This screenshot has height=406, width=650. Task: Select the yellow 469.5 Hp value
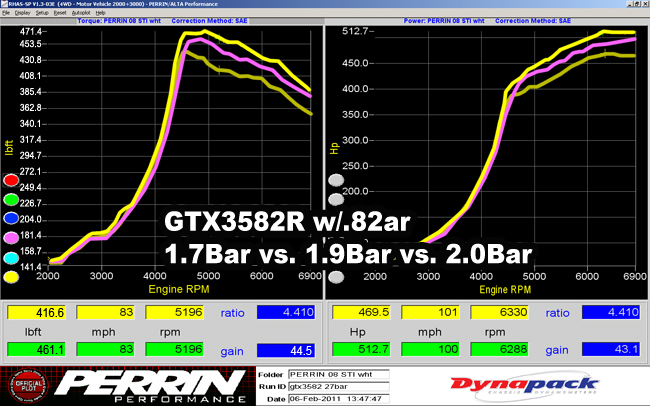click(361, 312)
